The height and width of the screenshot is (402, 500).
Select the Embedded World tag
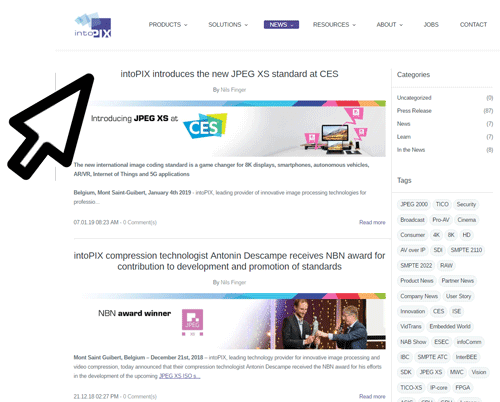pos(450,326)
